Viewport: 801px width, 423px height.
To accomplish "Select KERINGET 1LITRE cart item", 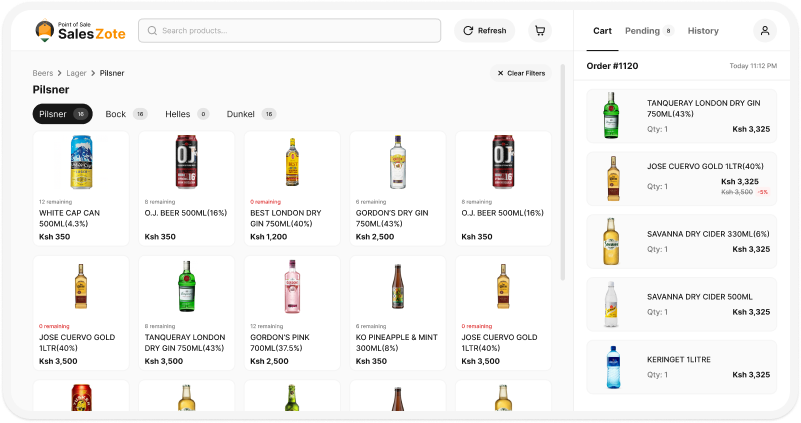I will point(681,367).
